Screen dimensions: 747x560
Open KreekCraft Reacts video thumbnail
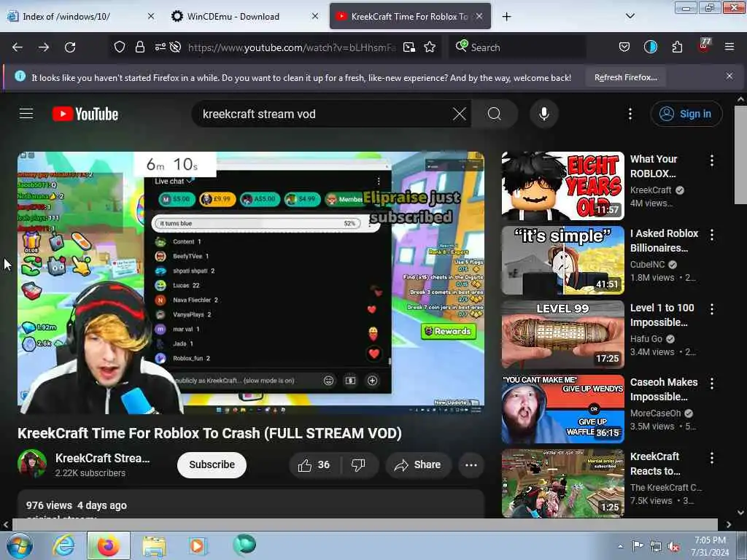(562, 483)
